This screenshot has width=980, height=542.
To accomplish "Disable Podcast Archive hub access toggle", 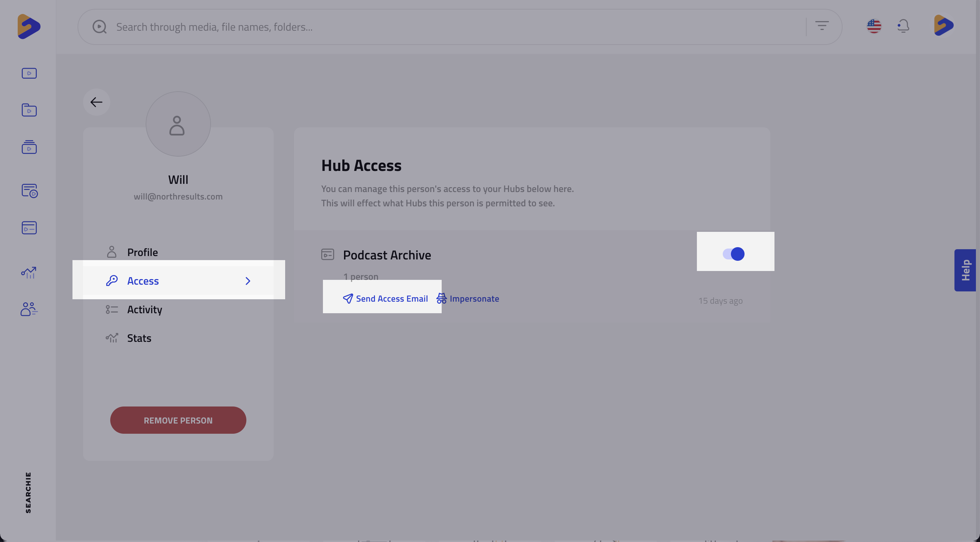I will pos(734,254).
